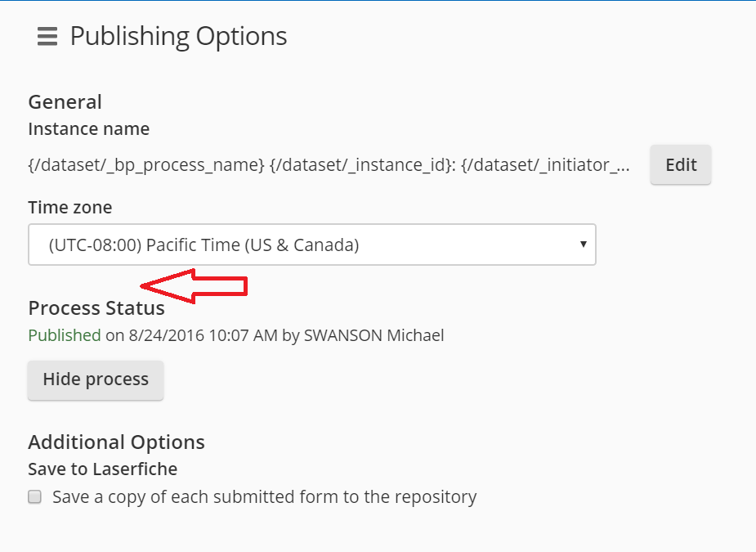Click the green Published status text
756x552 pixels.
(x=64, y=335)
